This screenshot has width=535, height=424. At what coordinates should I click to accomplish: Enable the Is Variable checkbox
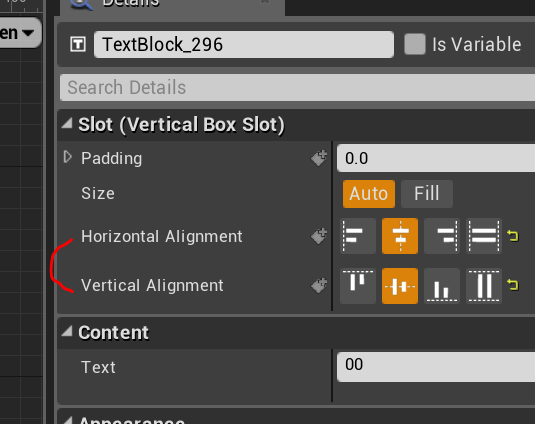pyautogui.click(x=415, y=44)
